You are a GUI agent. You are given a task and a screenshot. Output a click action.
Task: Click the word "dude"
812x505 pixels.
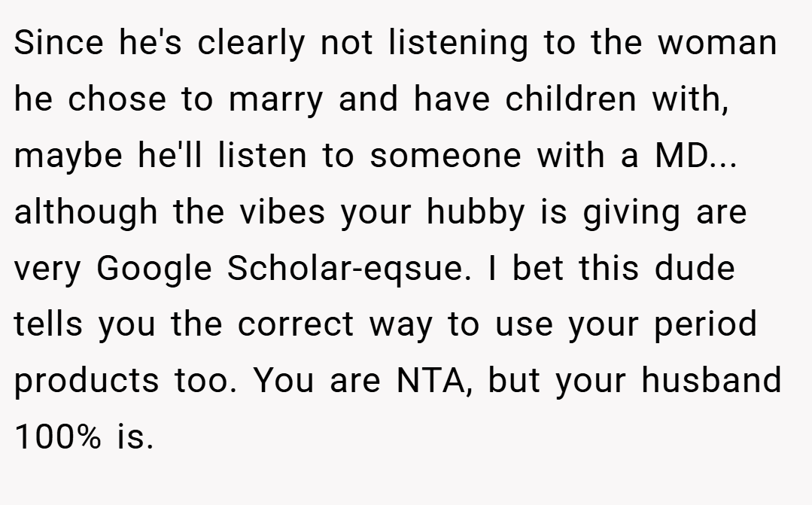click(695, 267)
